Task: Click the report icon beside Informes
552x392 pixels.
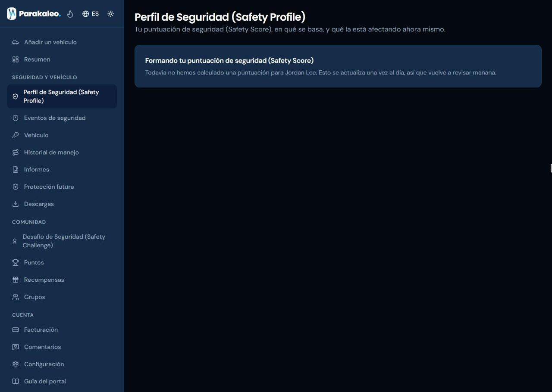Action: (x=16, y=170)
